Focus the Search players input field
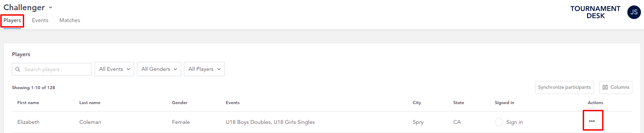This screenshot has height=133, width=644. [x=52, y=69]
